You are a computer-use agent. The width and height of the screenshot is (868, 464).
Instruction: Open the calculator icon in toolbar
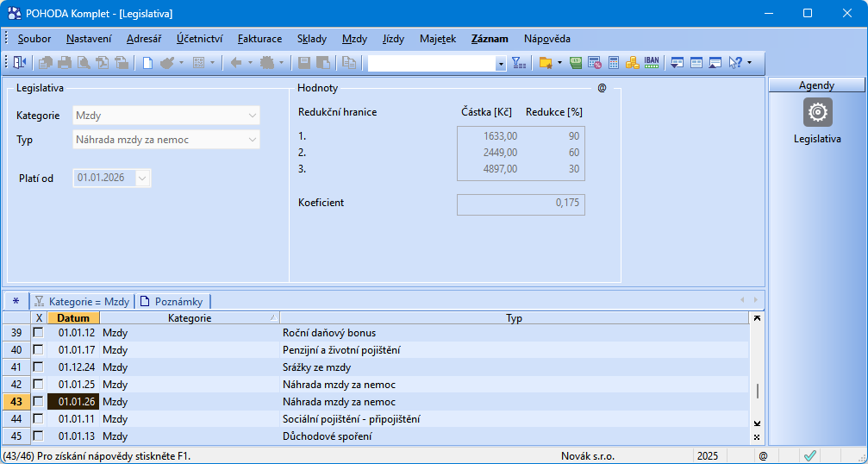[x=614, y=63]
